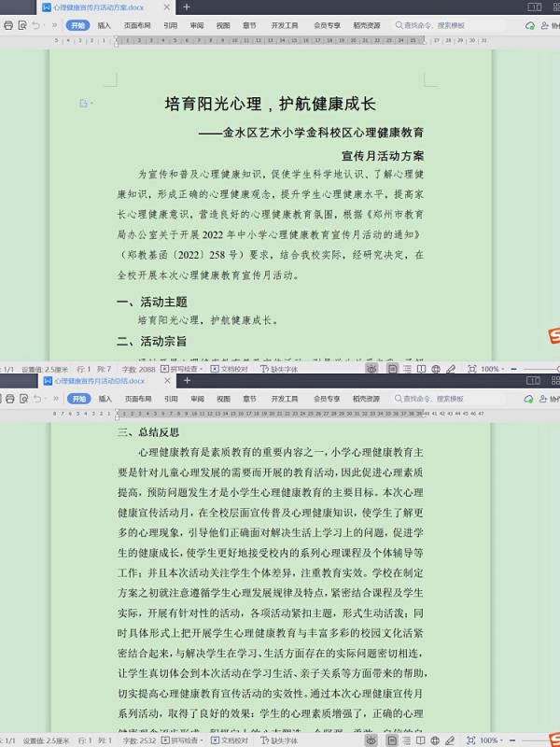The height and width of the screenshot is (747, 560).
Task: Open the 页面布局 tab in the top window
Action: [x=138, y=25]
